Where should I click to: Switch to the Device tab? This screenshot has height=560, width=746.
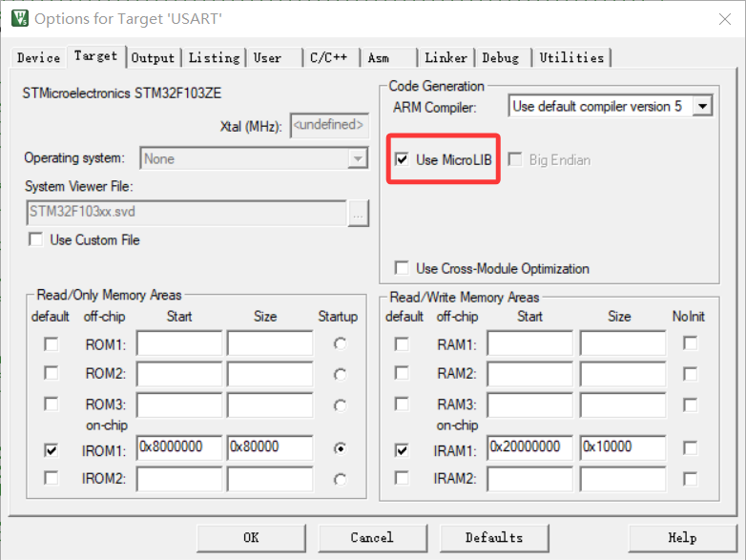pyautogui.click(x=38, y=58)
